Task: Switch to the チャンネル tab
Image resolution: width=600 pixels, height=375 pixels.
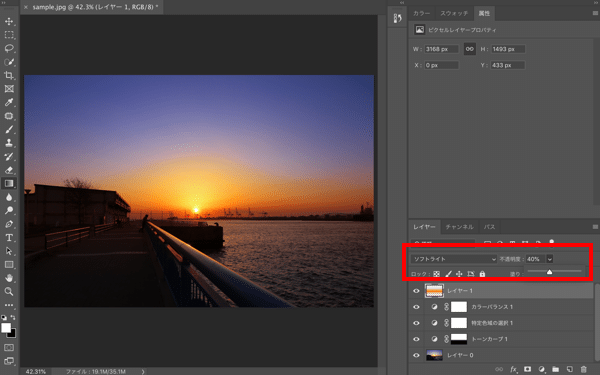Action: tap(459, 227)
